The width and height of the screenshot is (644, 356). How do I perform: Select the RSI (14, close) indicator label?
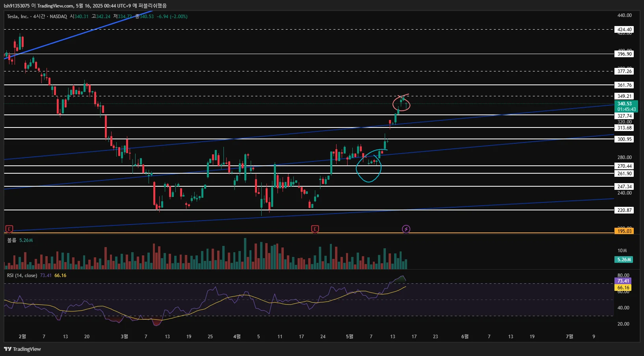[22, 275]
